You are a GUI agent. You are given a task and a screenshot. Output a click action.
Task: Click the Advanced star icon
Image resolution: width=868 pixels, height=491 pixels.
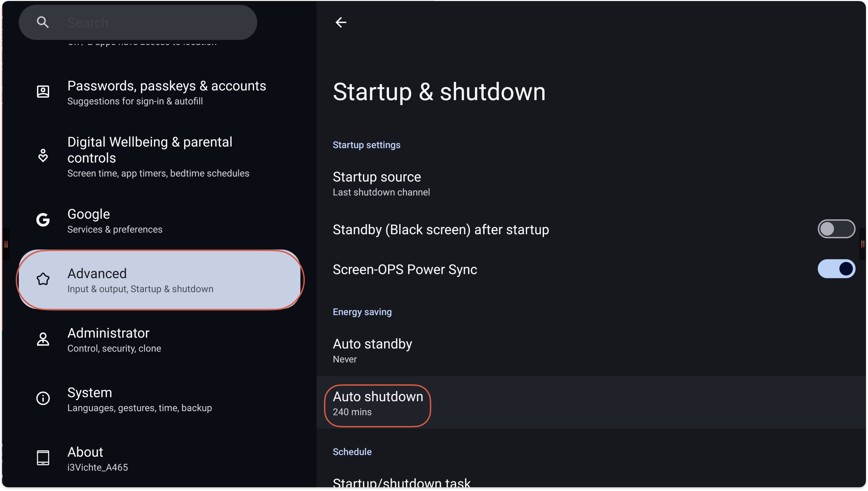tap(43, 279)
